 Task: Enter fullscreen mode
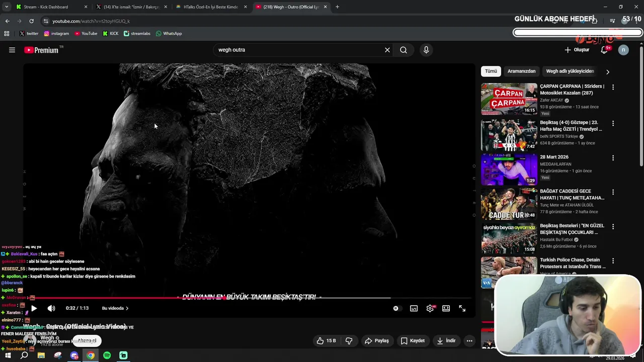coord(462,308)
